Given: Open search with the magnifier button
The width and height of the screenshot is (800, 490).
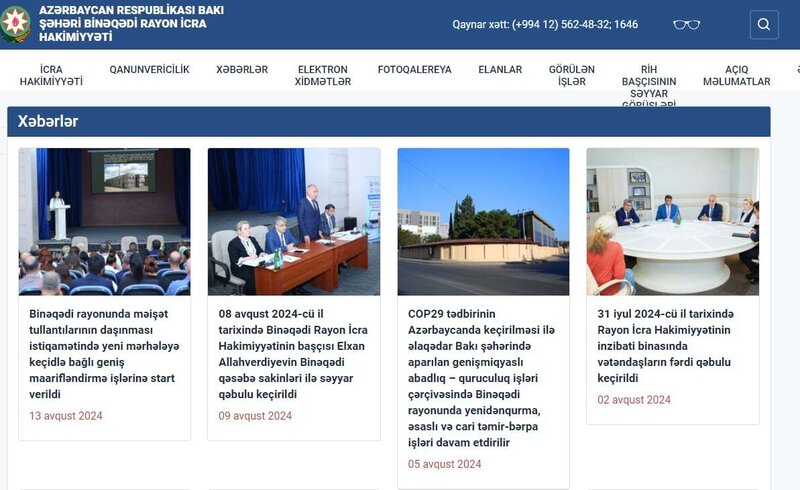Looking at the screenshot, I should [x=764, y=24].
